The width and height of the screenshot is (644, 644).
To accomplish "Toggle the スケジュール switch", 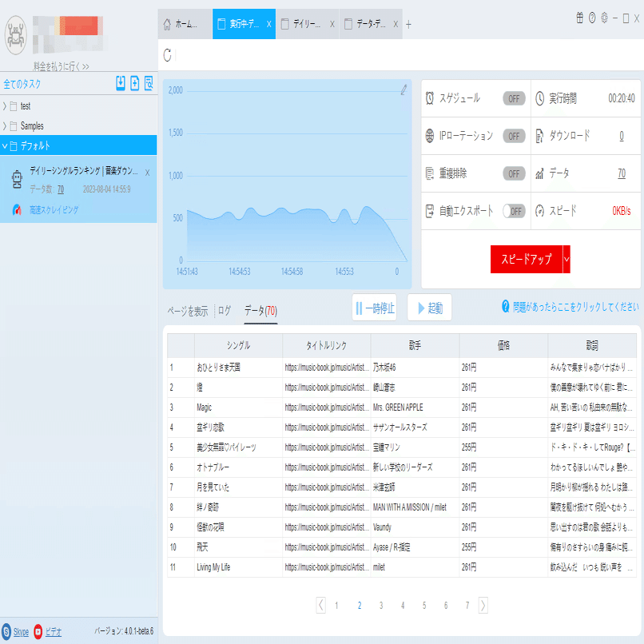I will (514, 98).
